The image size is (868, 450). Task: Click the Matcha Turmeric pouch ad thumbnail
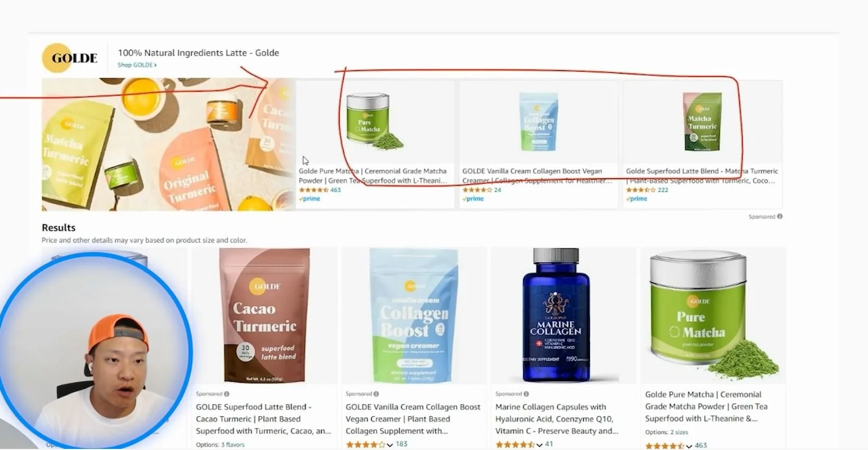[x=702, y=122]
